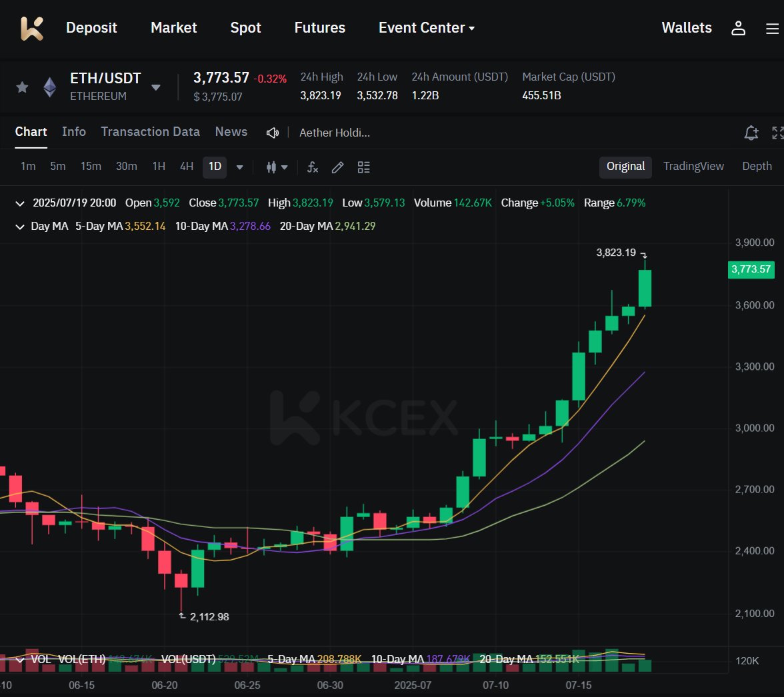Click the -0.32% price change

point(270,79)
